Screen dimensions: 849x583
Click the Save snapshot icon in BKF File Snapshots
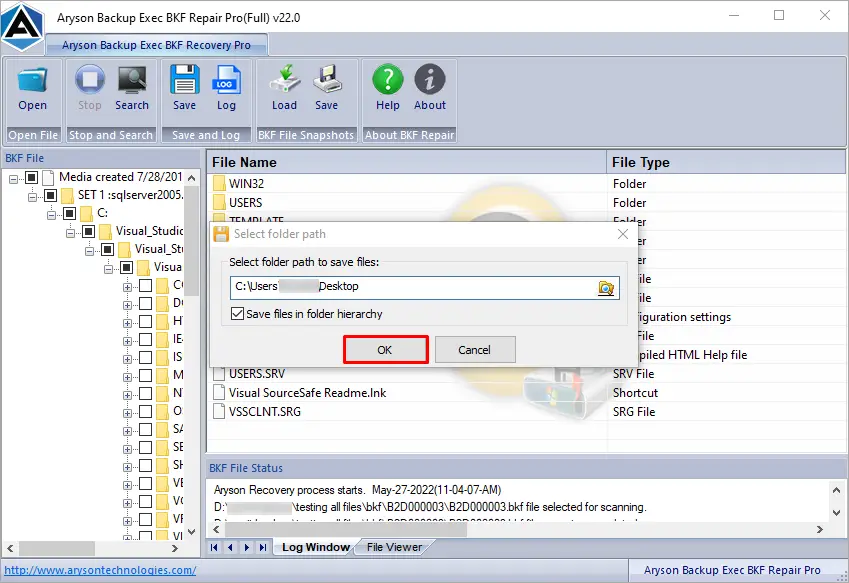tap(327, 79)
